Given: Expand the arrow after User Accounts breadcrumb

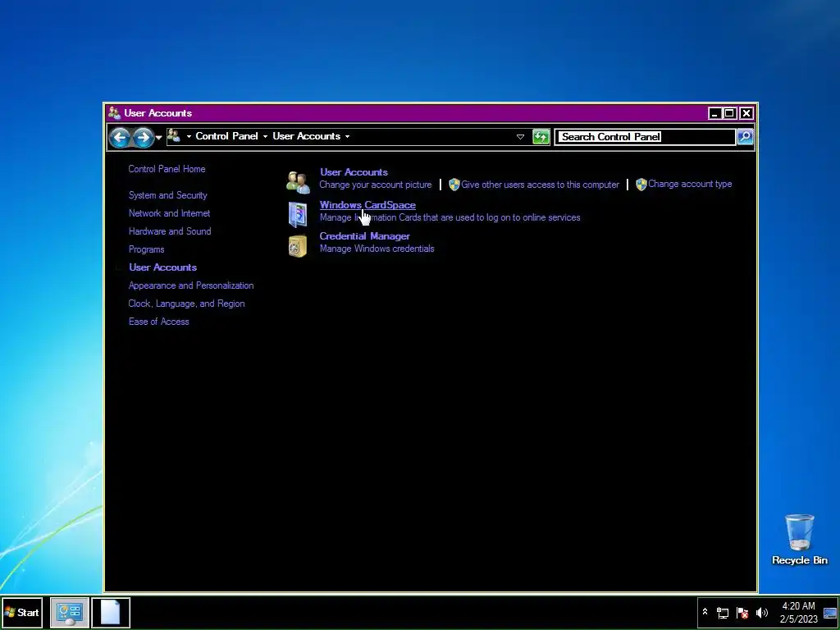Looking at the screenshot, I should coord(347,137).
